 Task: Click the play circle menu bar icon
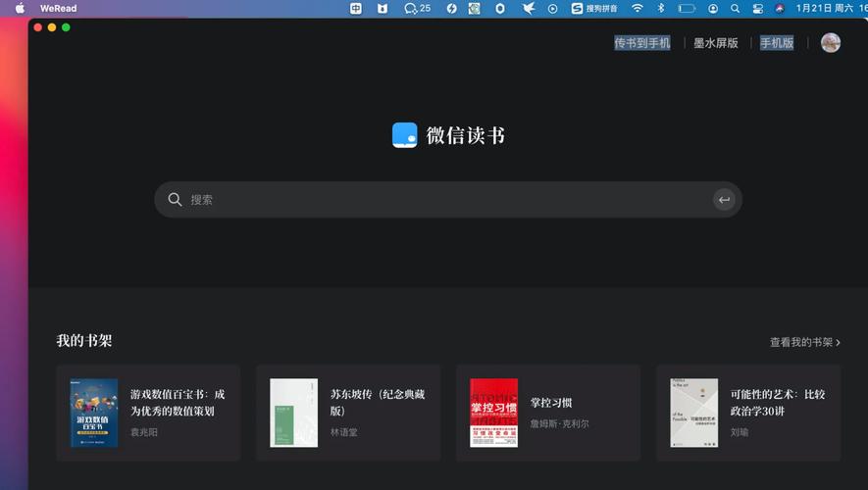coord(552,8)
